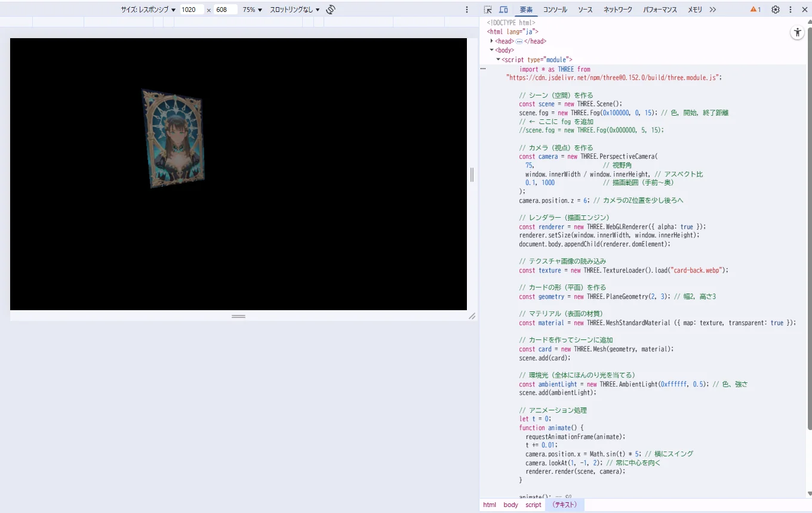Click the ellipsis beside the script code
Screen dimensions: 812x513
[483, 69]
